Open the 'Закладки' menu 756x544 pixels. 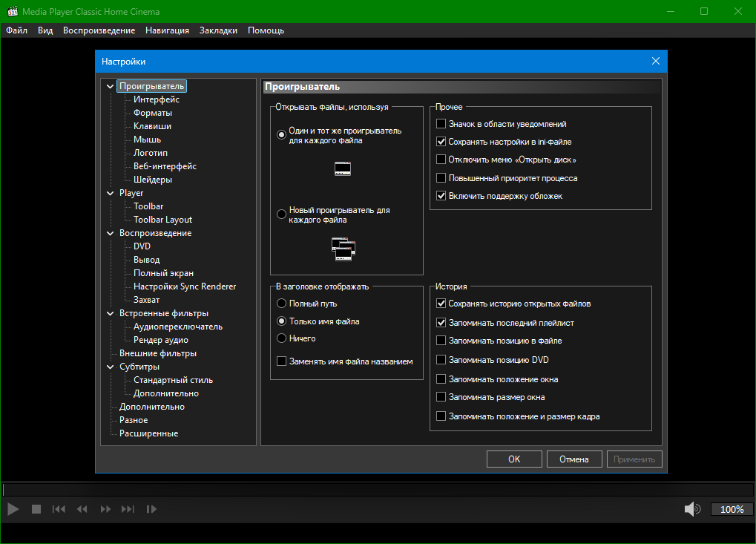(x=218, y=30)
